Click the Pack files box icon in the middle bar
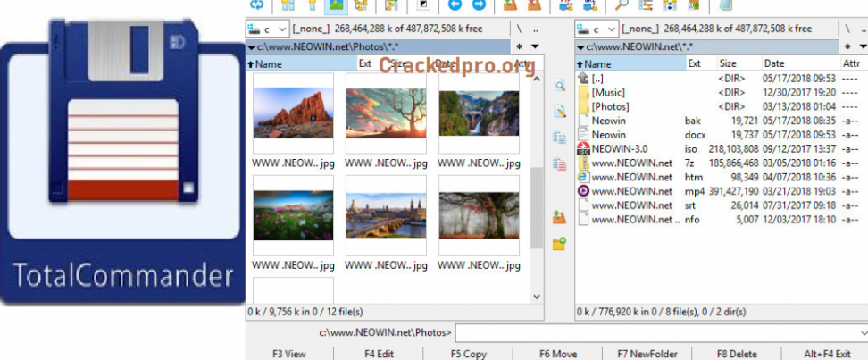Viewport: 868px width, 360px height. 560,216
